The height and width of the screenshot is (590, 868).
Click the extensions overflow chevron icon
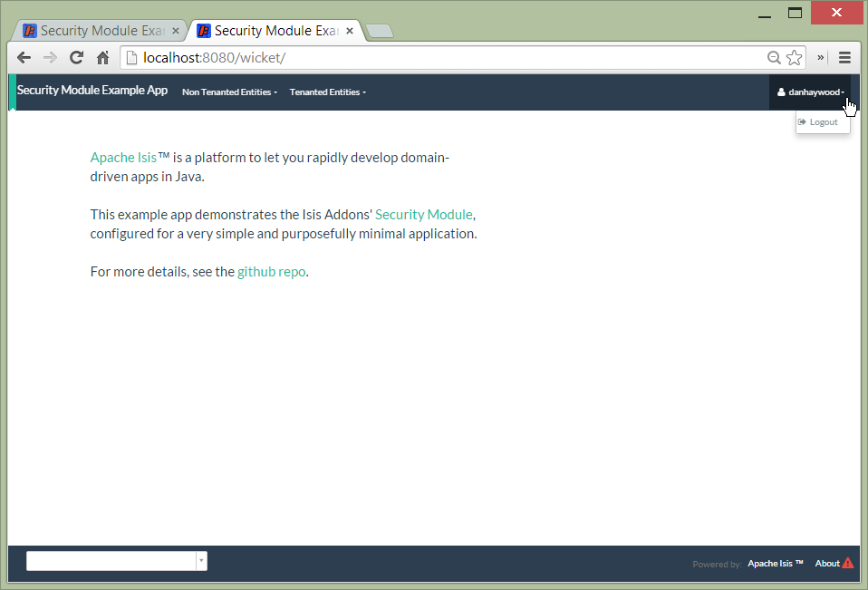pyautogui.click(x=821, y=58)
